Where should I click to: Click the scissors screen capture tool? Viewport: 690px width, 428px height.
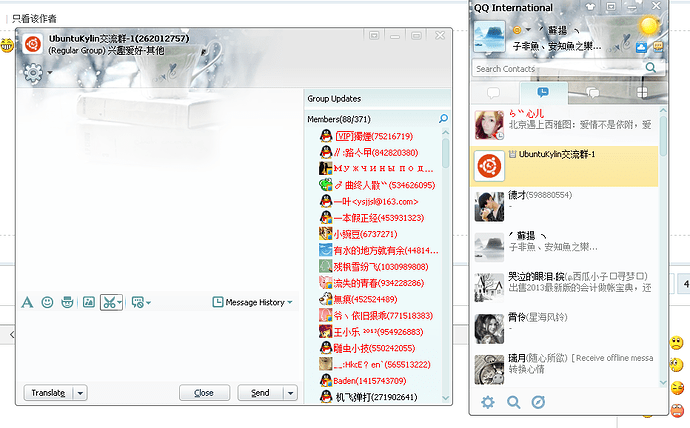pyautogui.click(x=109, y=302)
